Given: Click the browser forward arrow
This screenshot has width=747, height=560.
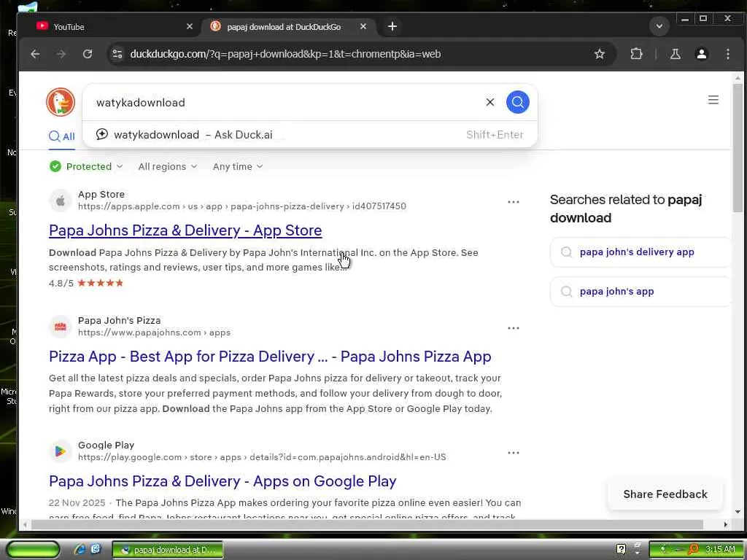Looking at the screenshot, I should click(x=61, y=54).
